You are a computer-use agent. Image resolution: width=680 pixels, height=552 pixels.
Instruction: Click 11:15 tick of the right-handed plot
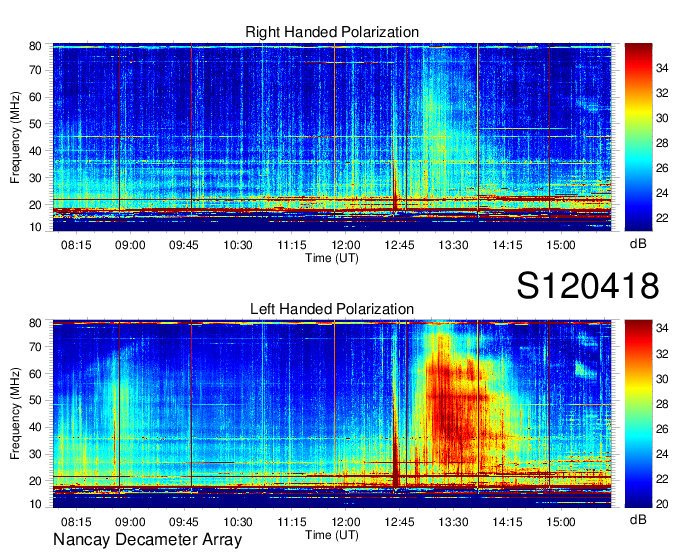pyautogui.click(x=292, y=245)
